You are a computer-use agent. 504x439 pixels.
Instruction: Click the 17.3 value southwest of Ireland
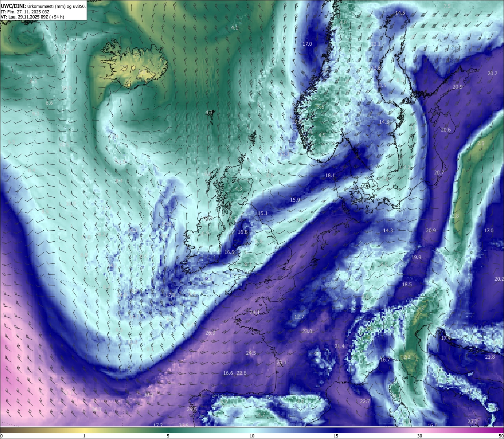point(170,295)
